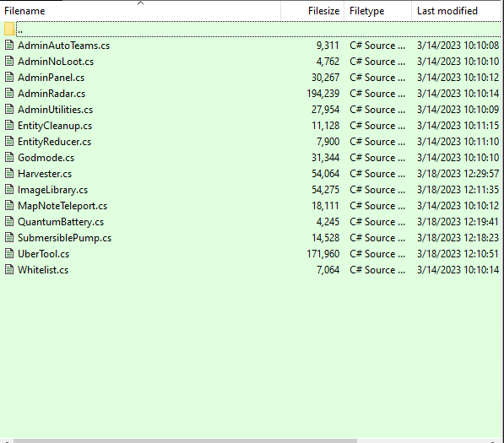This screenshot has height=443, width=504.
Task: Click the QuantumBattery.cs file icon
Action: pyautogui.click(x=9, y=222)
